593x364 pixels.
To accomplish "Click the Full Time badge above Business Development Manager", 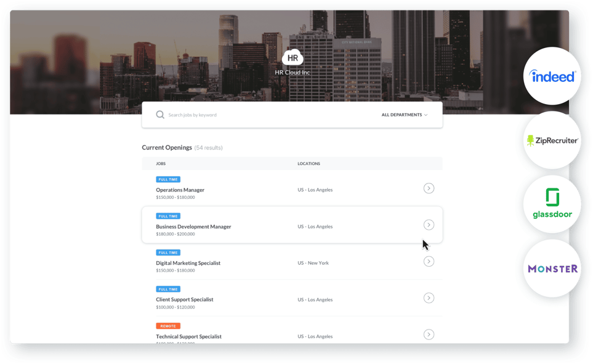I will 168,216.
